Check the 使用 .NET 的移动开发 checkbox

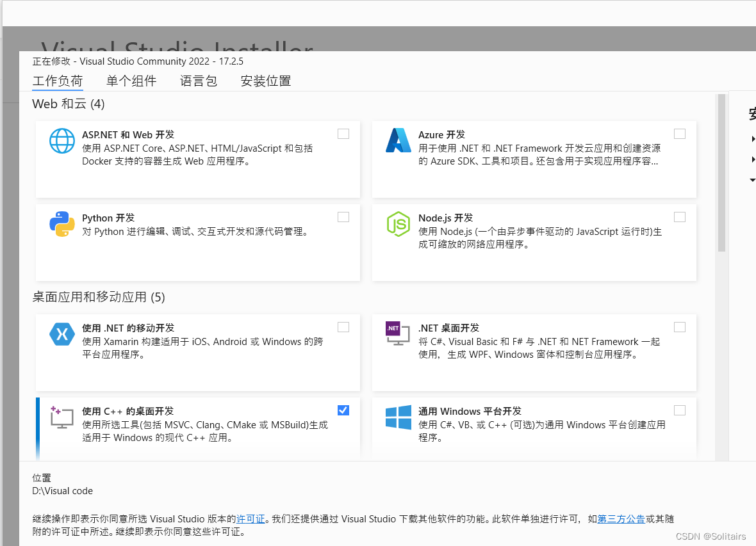click(343, 327)
